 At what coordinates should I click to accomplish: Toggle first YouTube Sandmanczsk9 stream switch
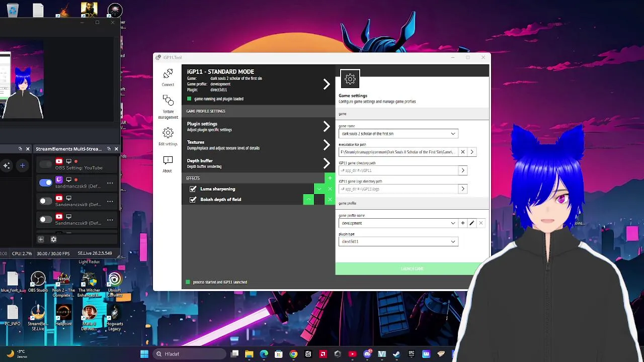point(46,201)
